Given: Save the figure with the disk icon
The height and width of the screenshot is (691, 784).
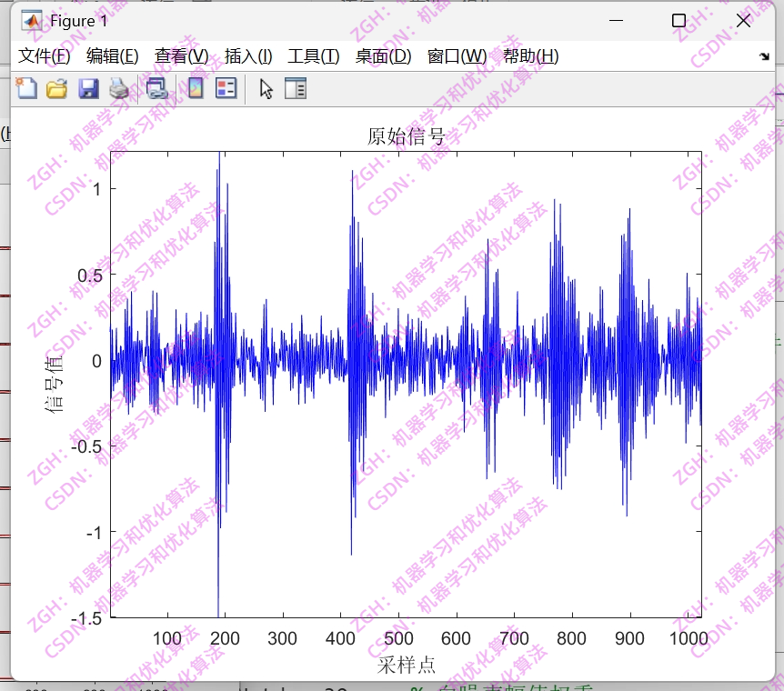Looking at the screenshot, I should coord(88,88).
